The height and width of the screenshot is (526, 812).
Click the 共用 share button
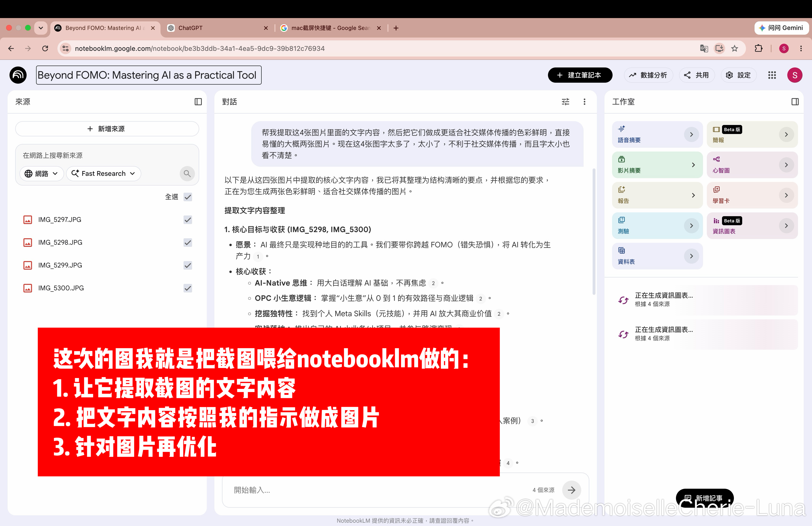(696, 75)
